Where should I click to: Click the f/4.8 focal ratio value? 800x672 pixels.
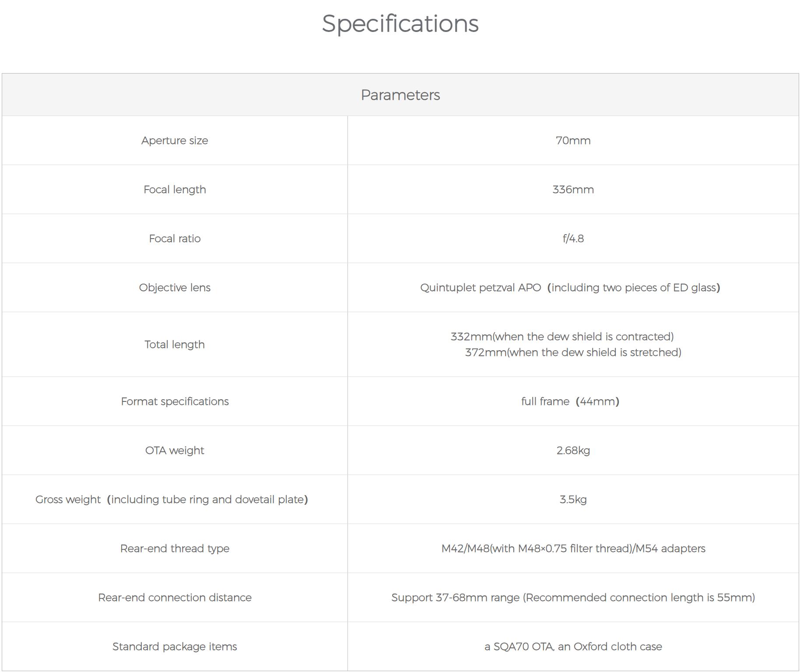(573, 239)
